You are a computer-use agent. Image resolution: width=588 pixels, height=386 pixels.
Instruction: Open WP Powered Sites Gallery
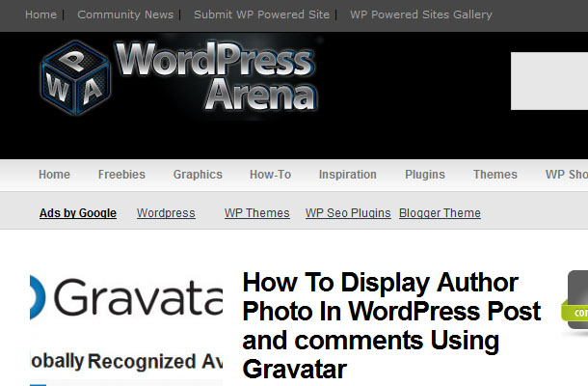421,14
